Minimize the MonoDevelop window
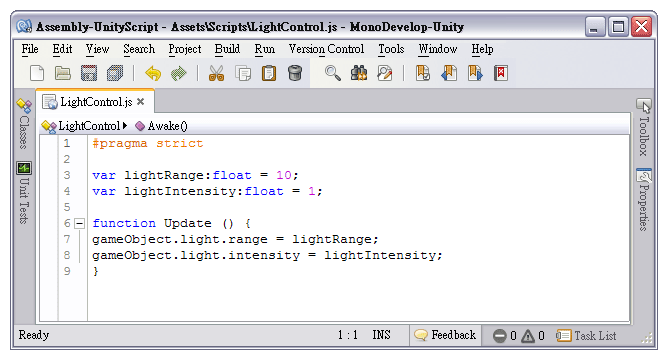668x360 pixels. pyautogui.click(x=595, y=27)
